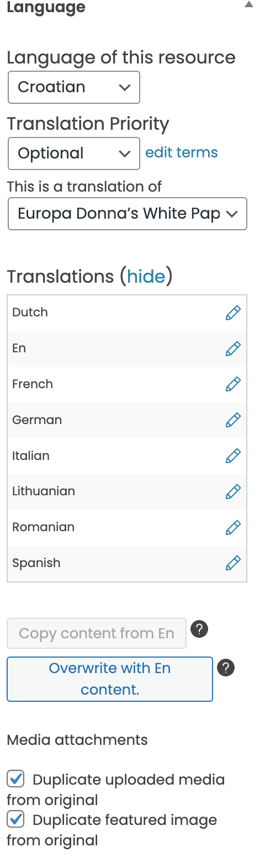
Task: Edit the Romanian translation pencil icon
Action: point(233,527)
